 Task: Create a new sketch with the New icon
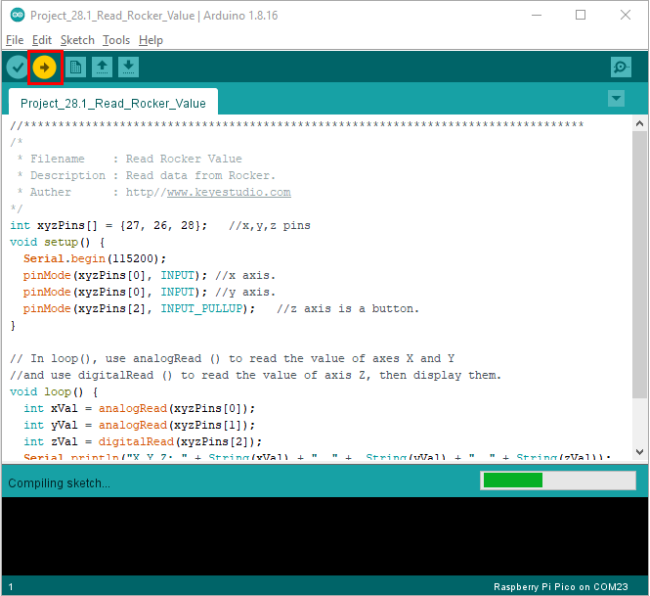tap(75, 67)
